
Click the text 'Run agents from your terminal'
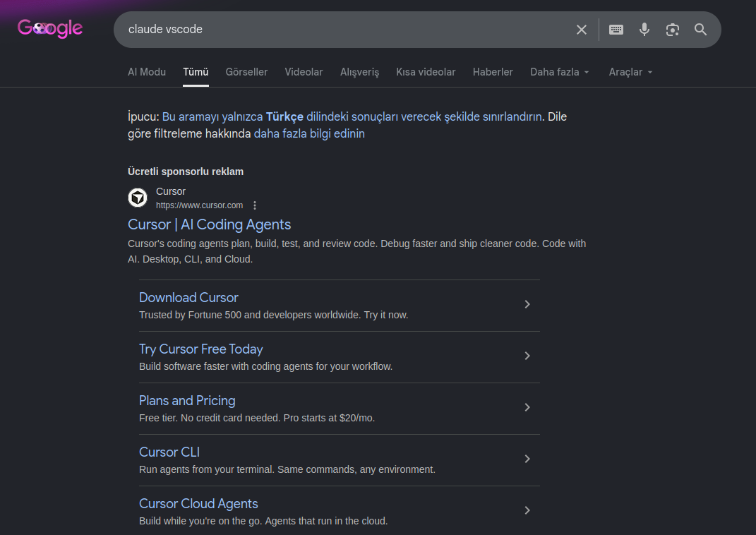(x=206, y=469)
